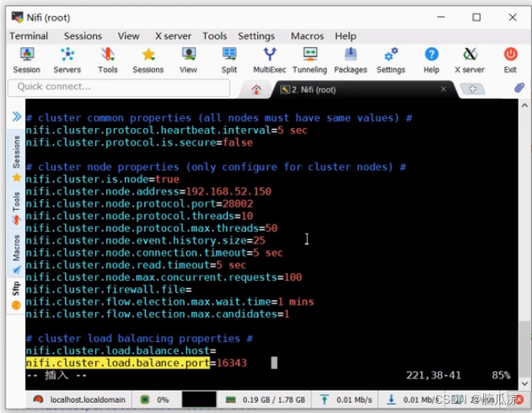Open a new tab with plus button
The height and width of the screenshot is (413, 532).
pos(473,89)
